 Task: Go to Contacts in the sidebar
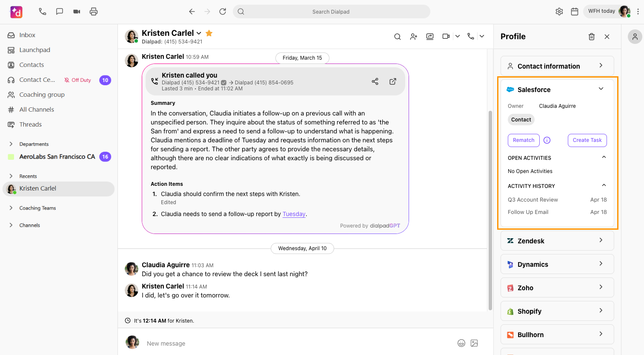[31, 65]
